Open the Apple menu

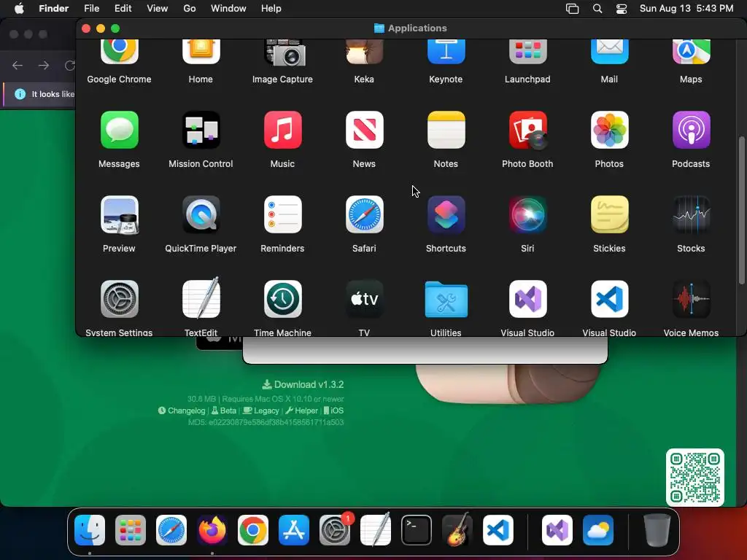coord(19,9)
